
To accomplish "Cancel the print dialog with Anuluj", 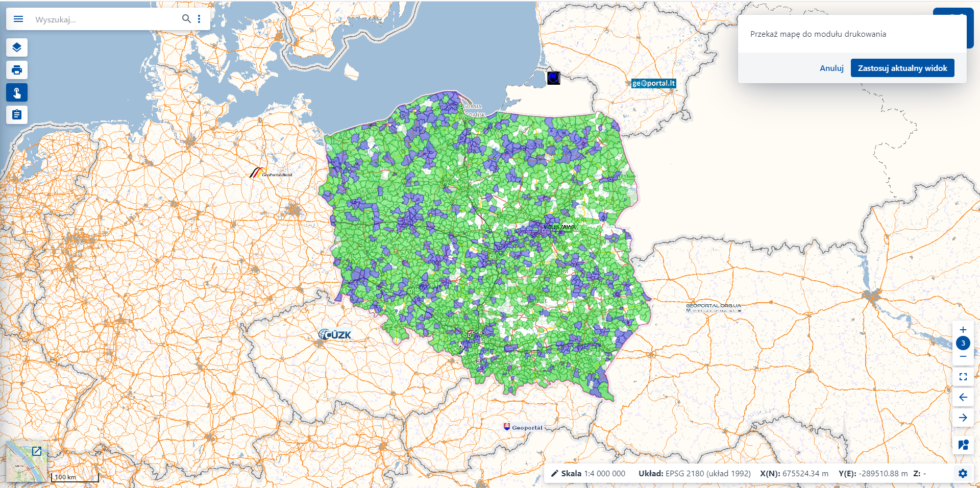I will 831,68.
